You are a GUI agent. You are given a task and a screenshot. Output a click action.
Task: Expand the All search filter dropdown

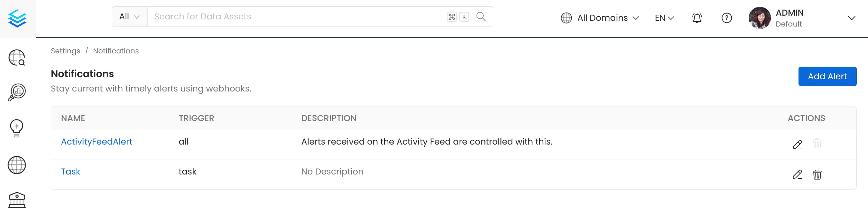pos(129,16)
